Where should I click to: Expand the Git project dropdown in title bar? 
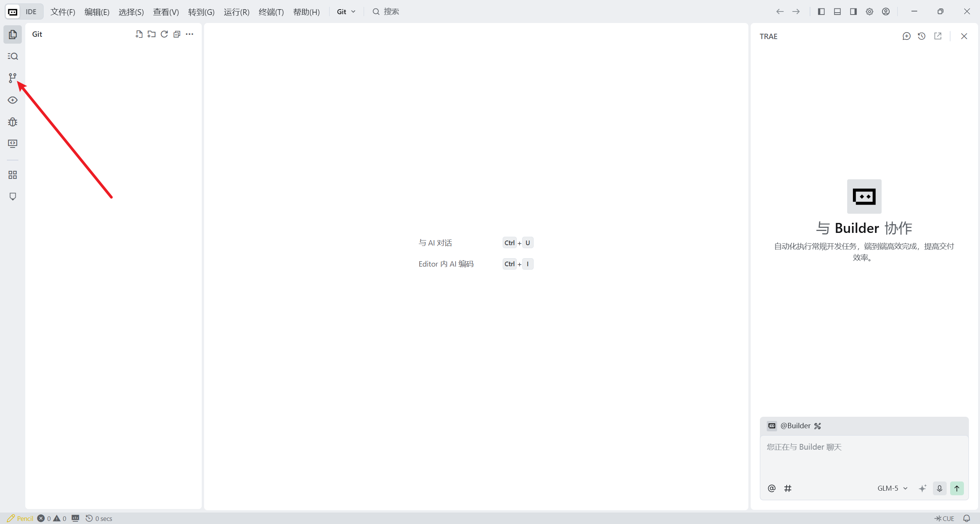coord(346,11)
